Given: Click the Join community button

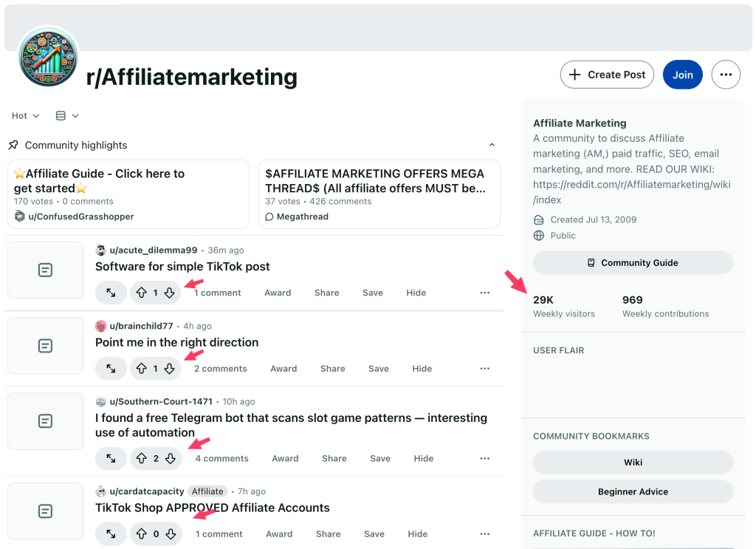Looking at the screenshot, I should click(682, 75).
